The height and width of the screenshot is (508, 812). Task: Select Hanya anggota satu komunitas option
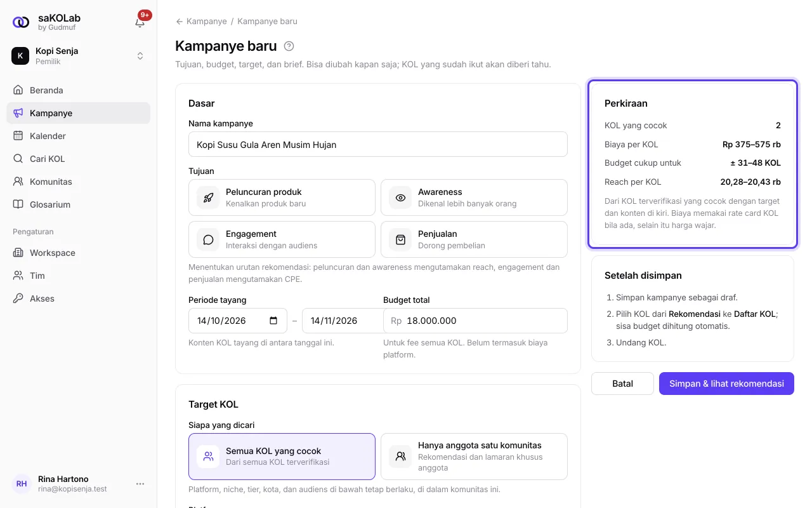pyautogui.click(x=474, y=457)
